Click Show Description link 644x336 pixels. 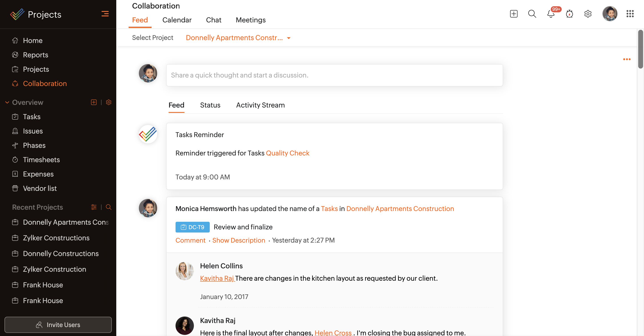[x=239, y=240]
